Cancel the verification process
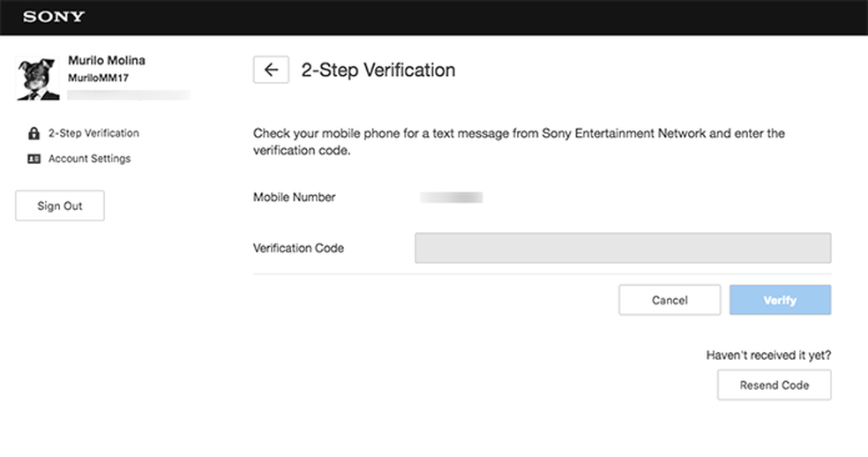 click(x=670, y=300)
